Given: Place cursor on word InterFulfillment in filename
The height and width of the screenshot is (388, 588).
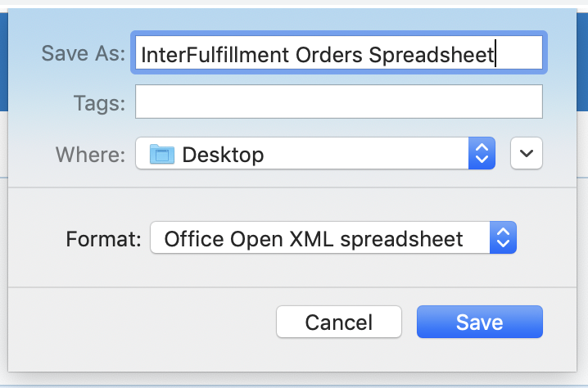Looking at the screenshot, I should tap(215, 55).
